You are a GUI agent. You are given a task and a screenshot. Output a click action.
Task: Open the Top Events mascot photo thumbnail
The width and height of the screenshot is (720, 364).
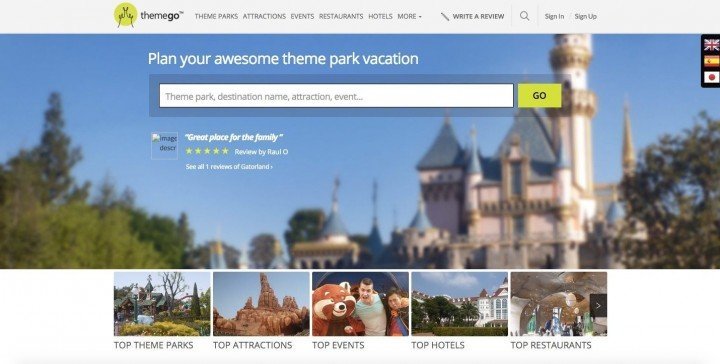[x=360, y=304]
